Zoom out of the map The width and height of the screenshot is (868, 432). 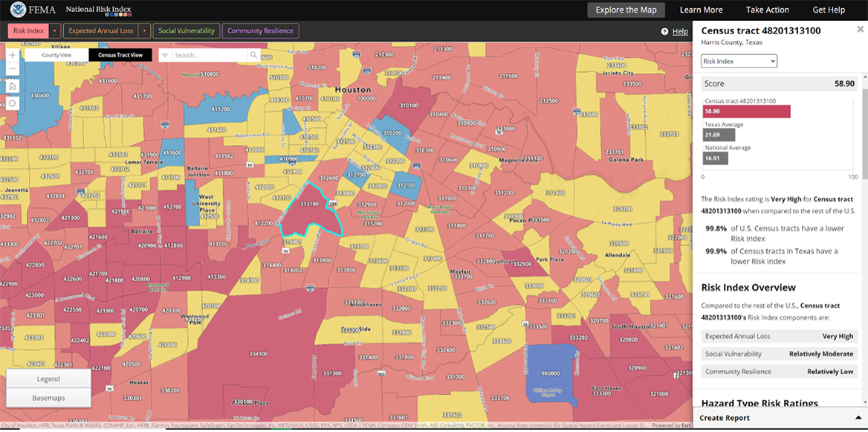pos(12,69)
